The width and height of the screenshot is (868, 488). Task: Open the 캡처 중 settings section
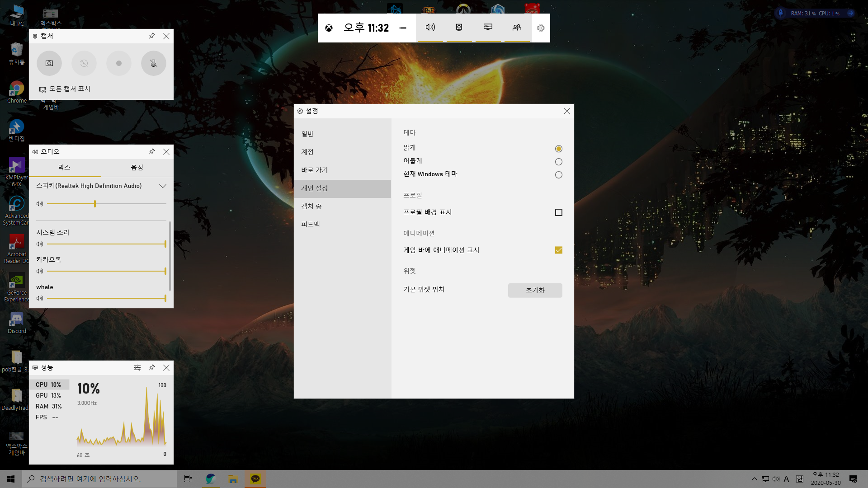point(311,206)
